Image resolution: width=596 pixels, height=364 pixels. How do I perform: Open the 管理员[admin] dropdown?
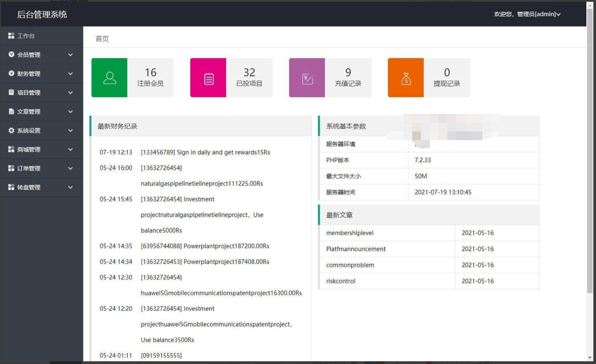[528, 14]
